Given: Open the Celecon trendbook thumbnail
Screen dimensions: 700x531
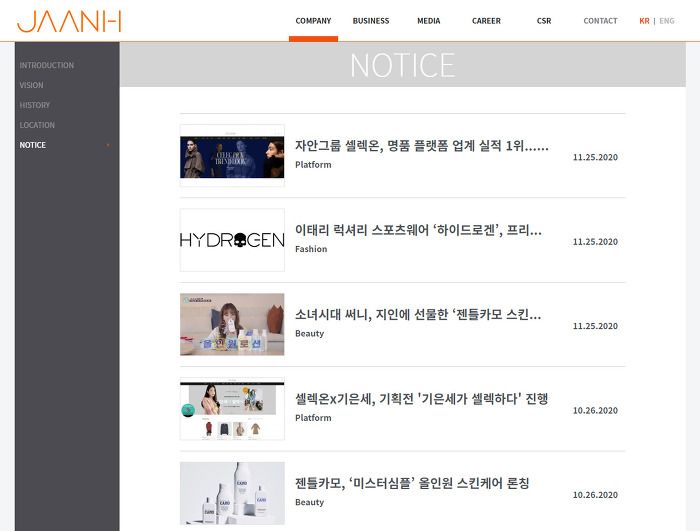Looking at the screenshot, I should [232, 156].
